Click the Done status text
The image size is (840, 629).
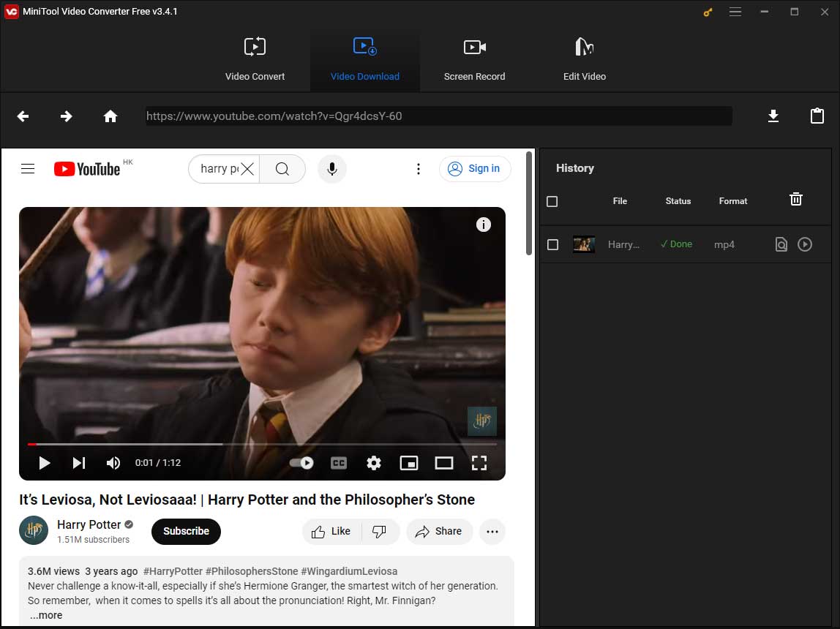677,244
